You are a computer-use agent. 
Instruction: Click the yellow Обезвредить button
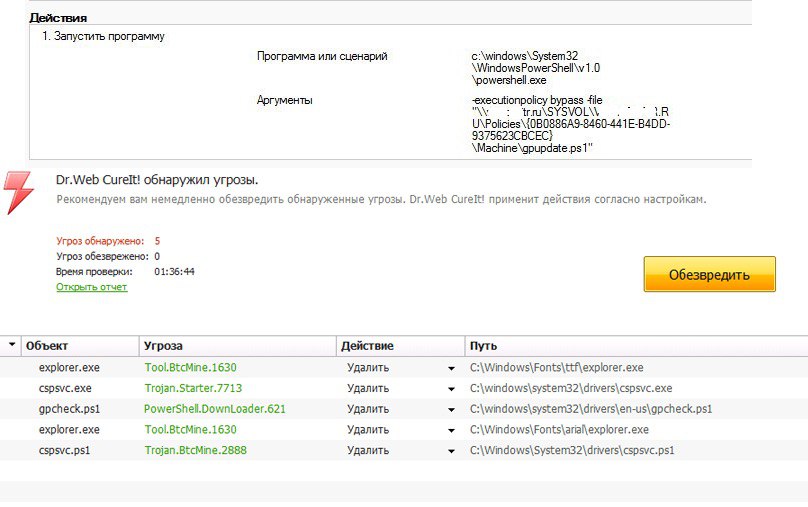(709, 274)
